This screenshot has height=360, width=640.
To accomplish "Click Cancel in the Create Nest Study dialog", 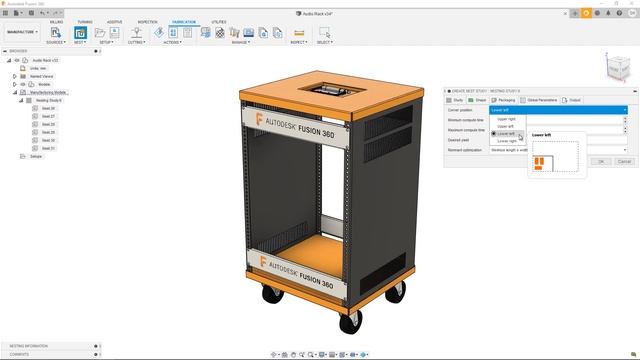I will [x=624, y=162].
